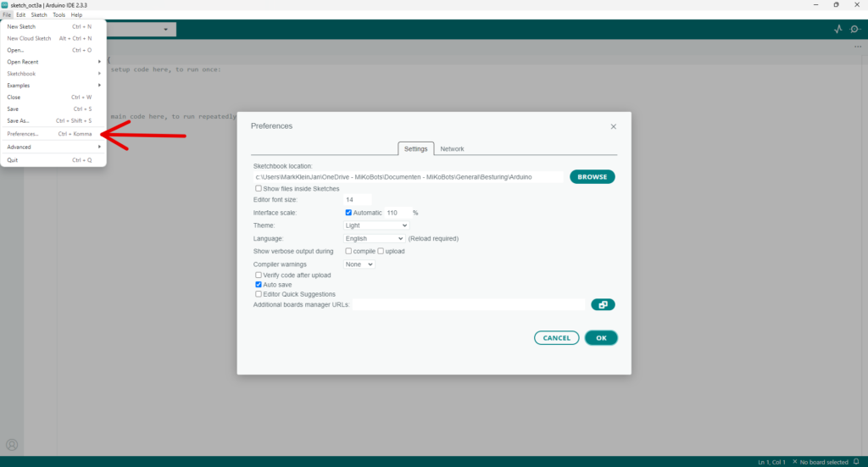
Task: Click the additional boards URLs edit icon
Action: [x=603, y=304]
